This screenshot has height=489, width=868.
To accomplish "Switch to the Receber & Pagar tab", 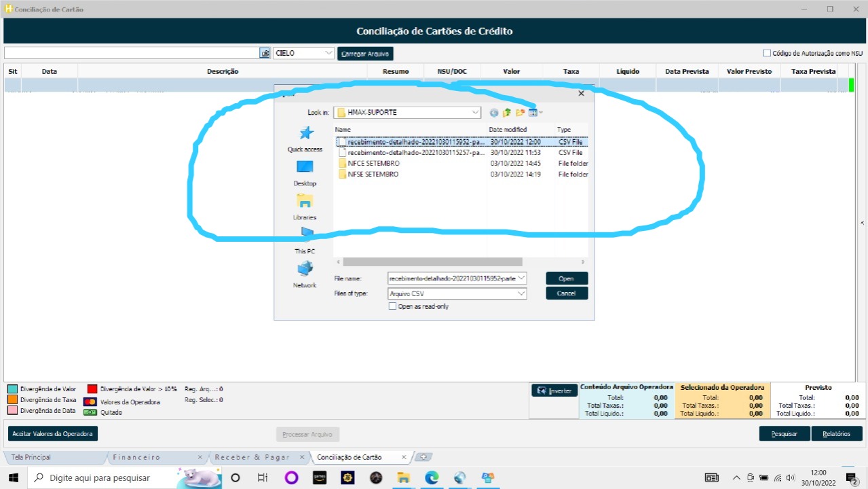I will [252, 457].
